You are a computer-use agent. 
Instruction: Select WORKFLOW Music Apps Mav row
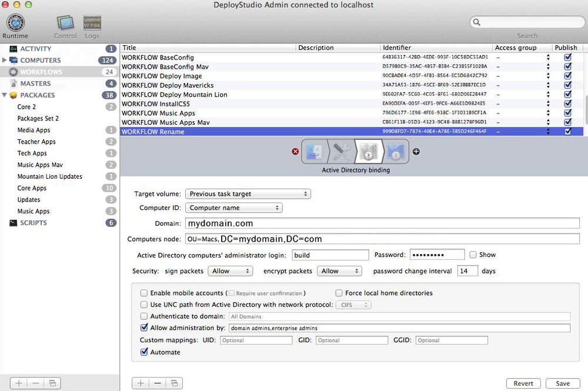[352, 122]
